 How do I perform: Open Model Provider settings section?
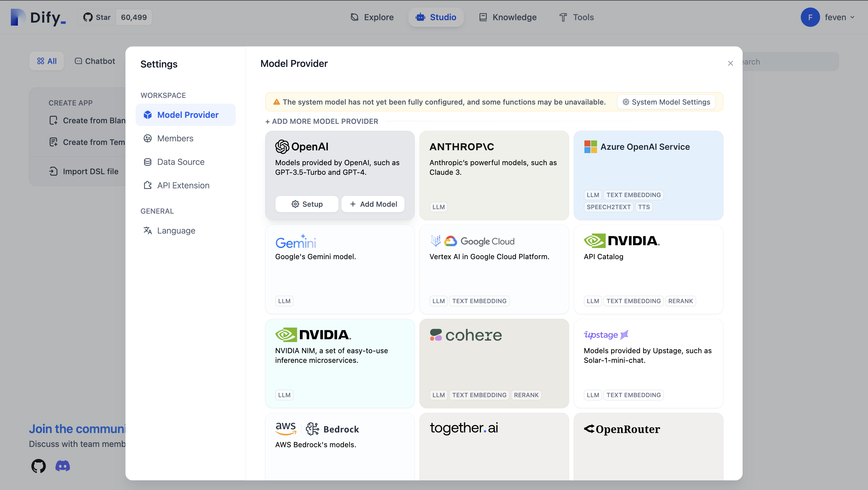click(186, 115)
